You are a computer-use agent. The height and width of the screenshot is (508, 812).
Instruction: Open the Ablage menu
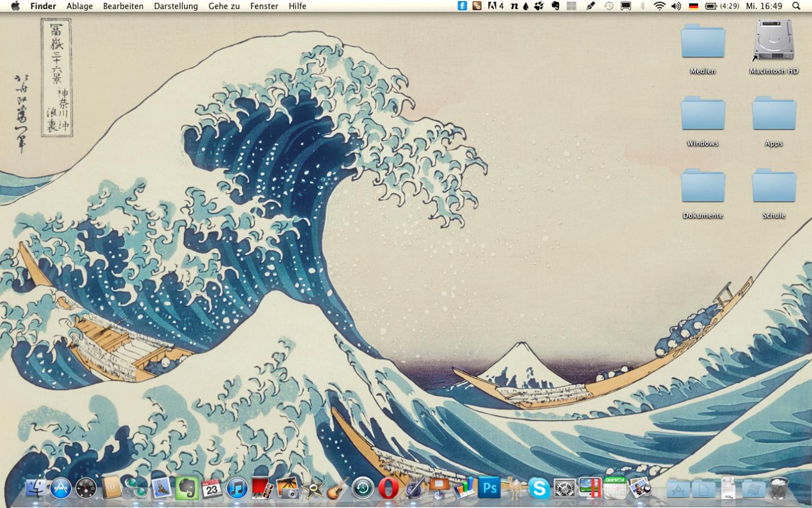(80, 6)
